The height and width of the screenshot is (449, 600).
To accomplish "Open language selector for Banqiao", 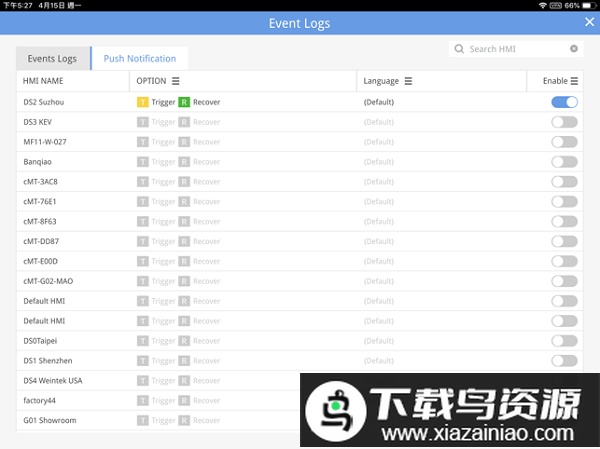I will [379, 162].
